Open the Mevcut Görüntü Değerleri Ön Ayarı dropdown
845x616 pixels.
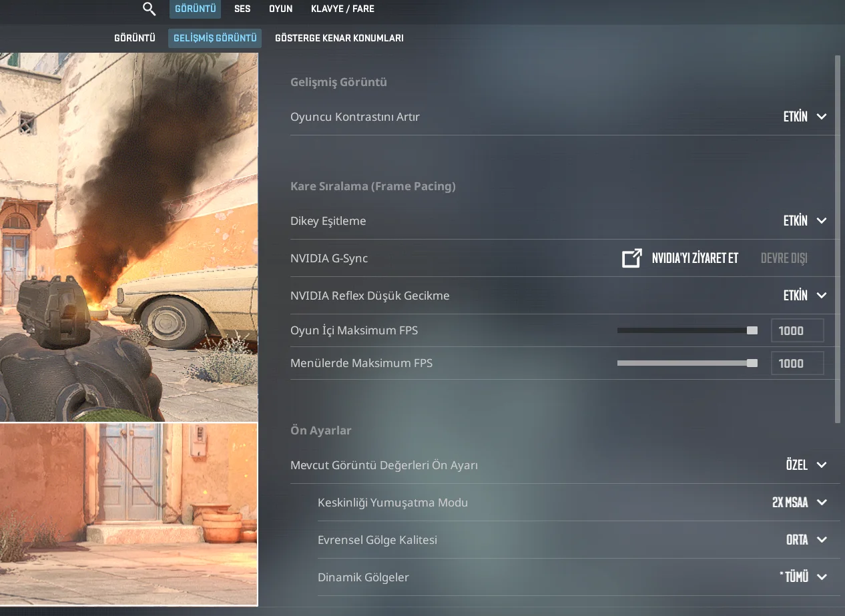tap(806, 465)
